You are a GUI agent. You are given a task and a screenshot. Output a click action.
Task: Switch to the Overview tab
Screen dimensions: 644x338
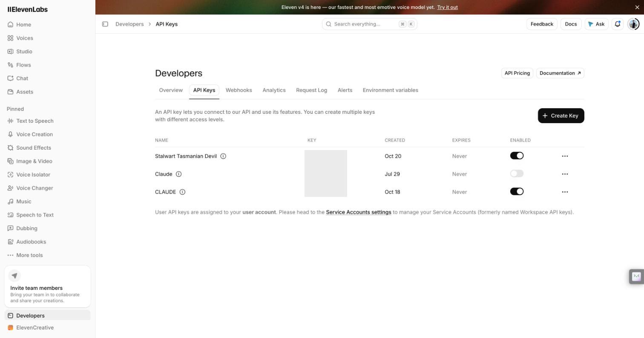171,90
